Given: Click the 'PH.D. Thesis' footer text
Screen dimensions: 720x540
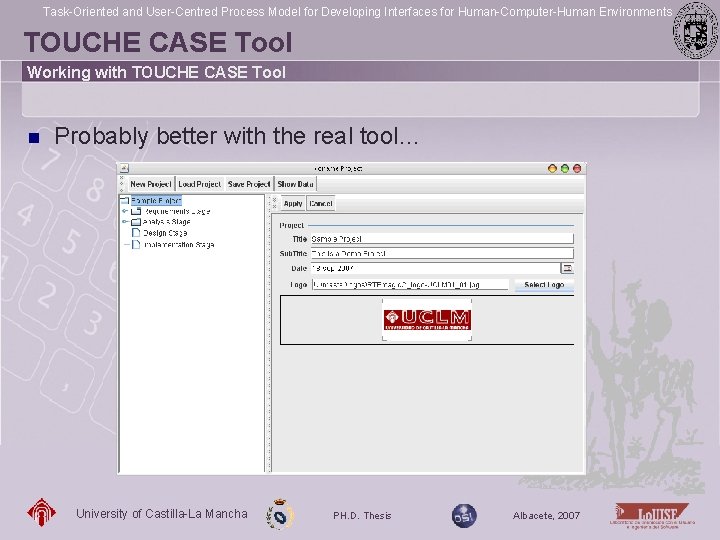Looking at the screenshot, I should [x=362, y=516].
